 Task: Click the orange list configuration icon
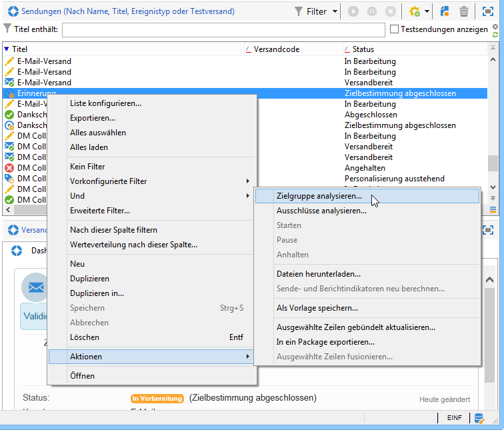(493, 209)
